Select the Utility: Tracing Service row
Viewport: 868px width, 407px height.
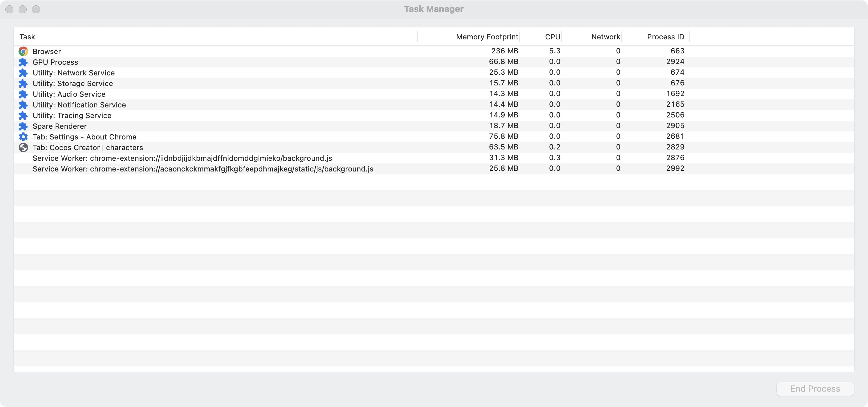pos(72,116)
